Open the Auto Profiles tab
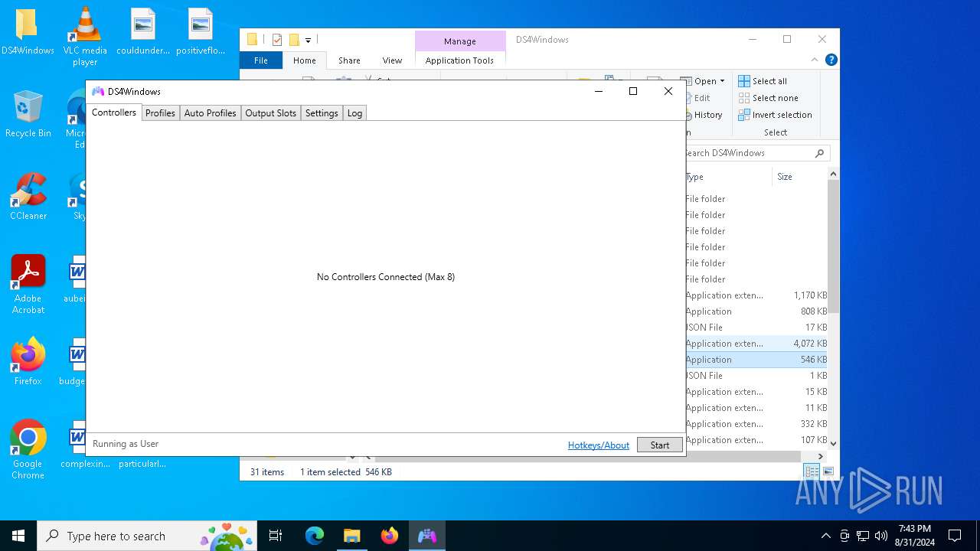 pyautogui.click(x=210, y=113)
